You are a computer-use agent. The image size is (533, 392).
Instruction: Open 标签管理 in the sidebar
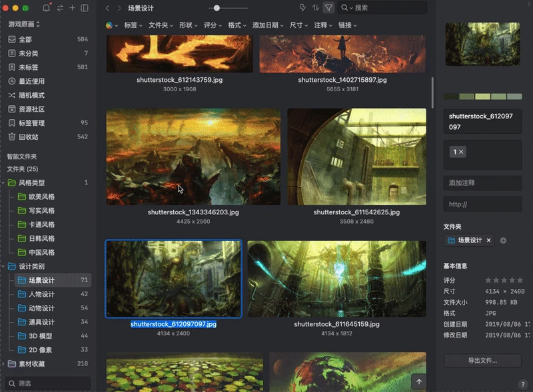click(x=48, y=123)
